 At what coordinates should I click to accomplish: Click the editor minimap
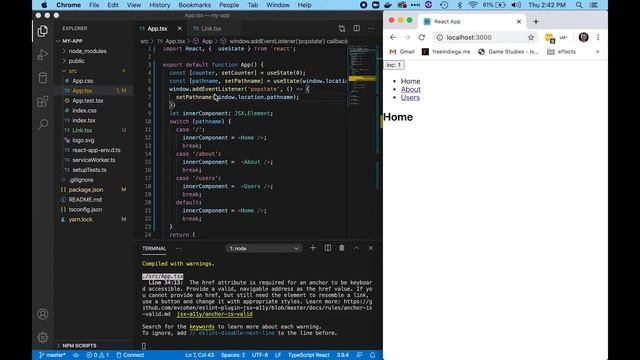362,76
